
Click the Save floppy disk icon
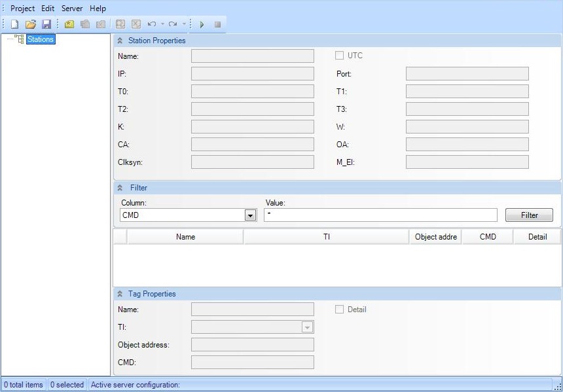pyautogui.click(x=46, y=24)
